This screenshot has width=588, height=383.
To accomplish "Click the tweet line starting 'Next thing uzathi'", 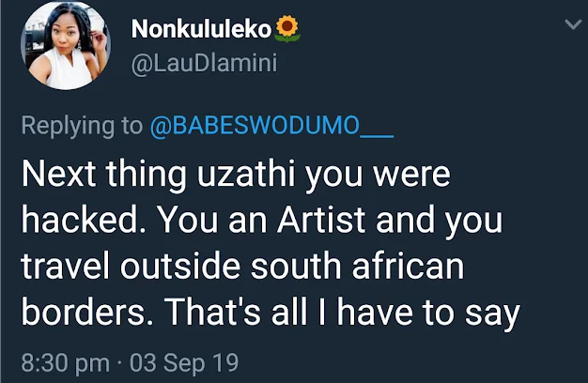I will point(236,175).
